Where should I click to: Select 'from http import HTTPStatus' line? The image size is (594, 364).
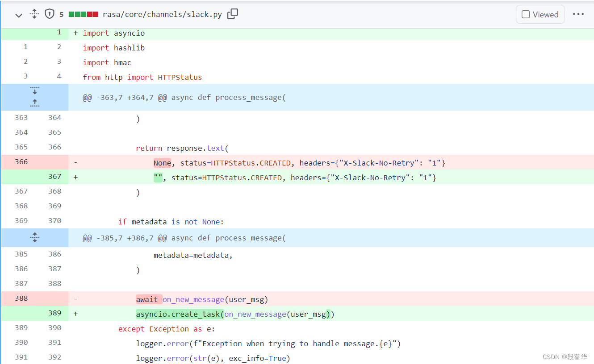(142, 77)
